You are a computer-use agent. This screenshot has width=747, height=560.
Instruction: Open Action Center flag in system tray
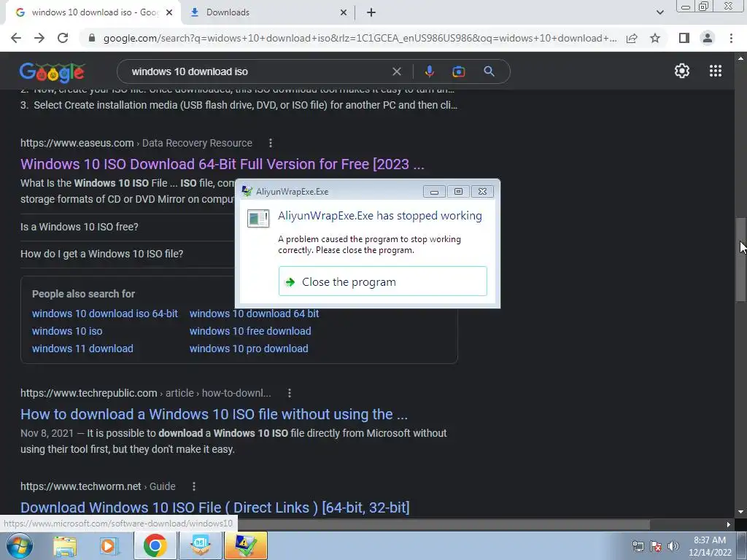pyautogui.click(x=656, y=546)
